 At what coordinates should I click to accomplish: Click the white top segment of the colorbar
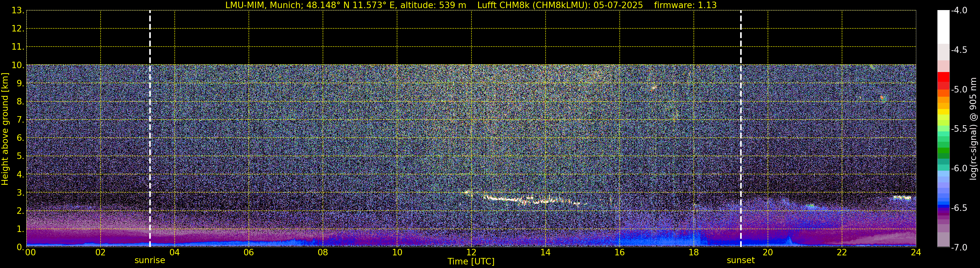click(x=943, y=27)
